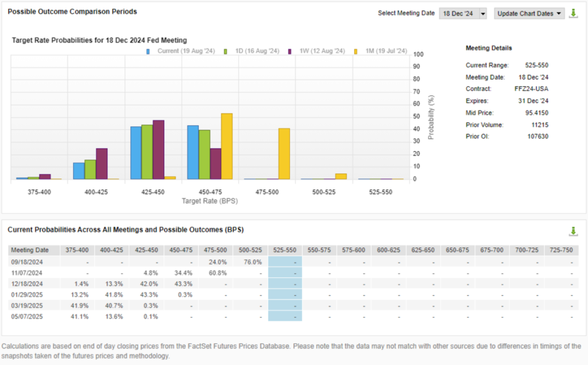
Task: Select the 425-450 column header
Action: [x=146, y=250]
